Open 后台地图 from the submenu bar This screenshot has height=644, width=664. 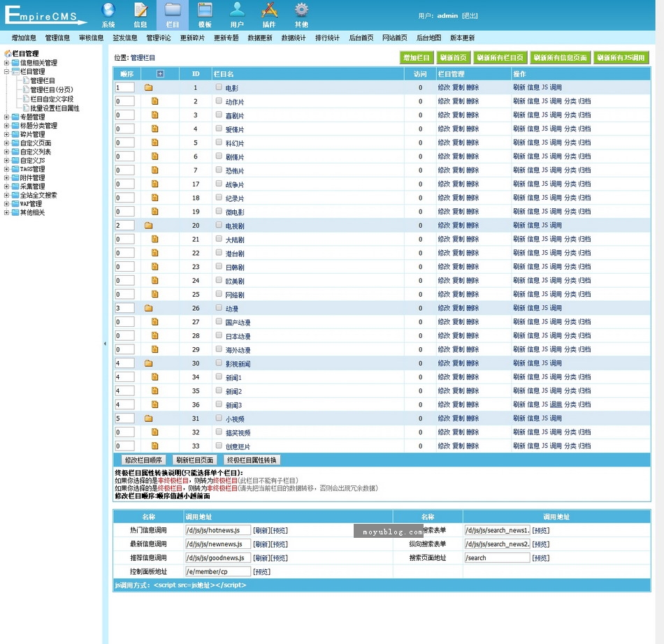pos(428,38)
